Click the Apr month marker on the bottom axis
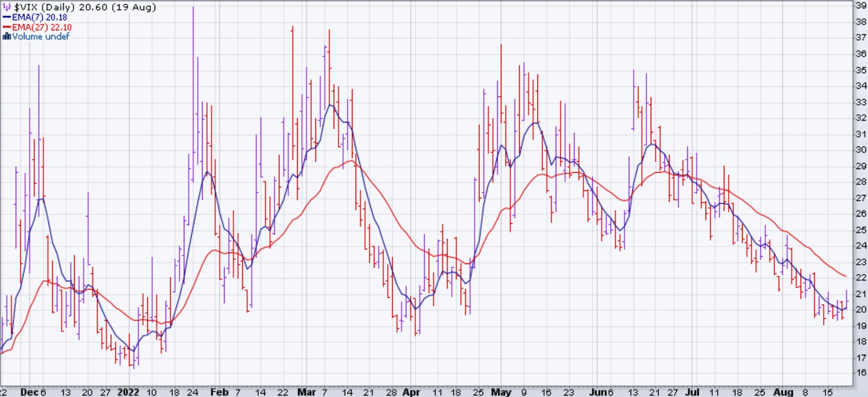Screen dimensions: 868x397 tap(411, 392)
